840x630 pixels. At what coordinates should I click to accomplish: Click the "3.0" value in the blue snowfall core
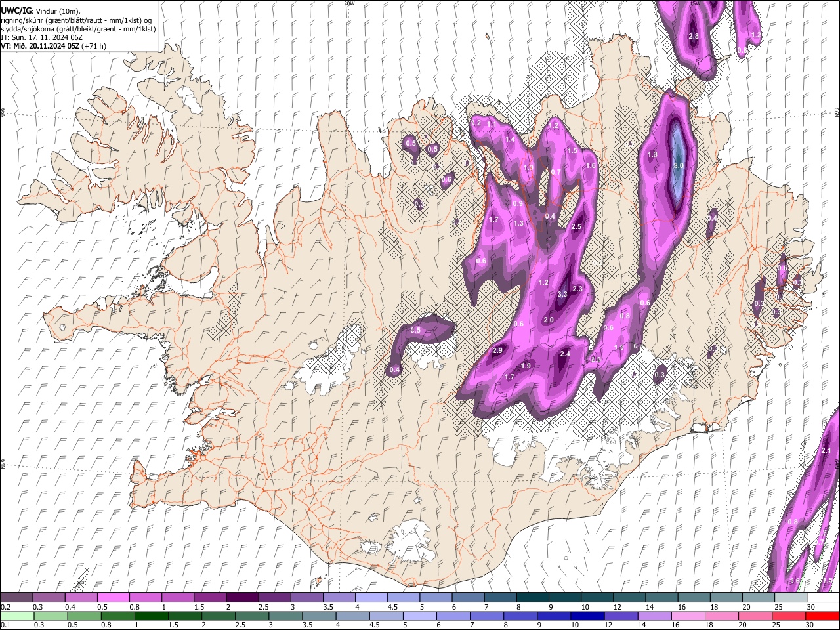click(x=679, y=166)
